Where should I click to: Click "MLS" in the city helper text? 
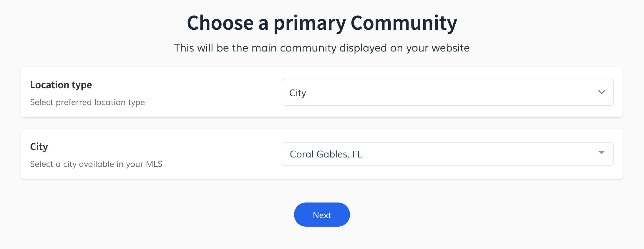[x=154, y=164]
